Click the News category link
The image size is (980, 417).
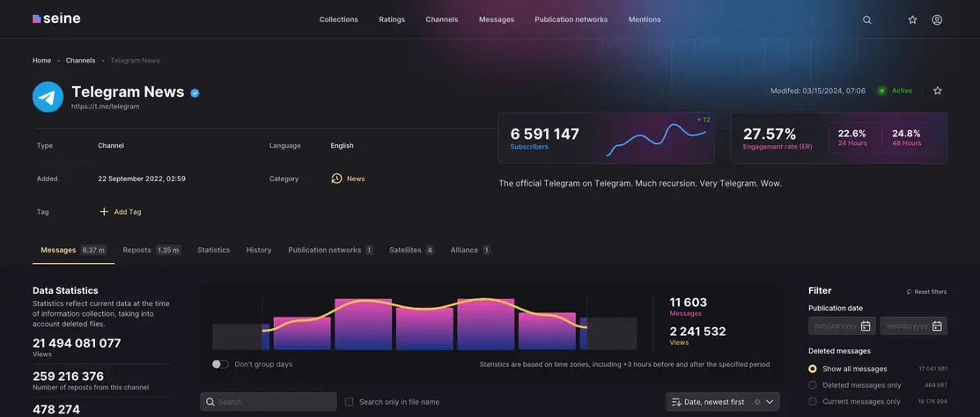tap(356, 179)
